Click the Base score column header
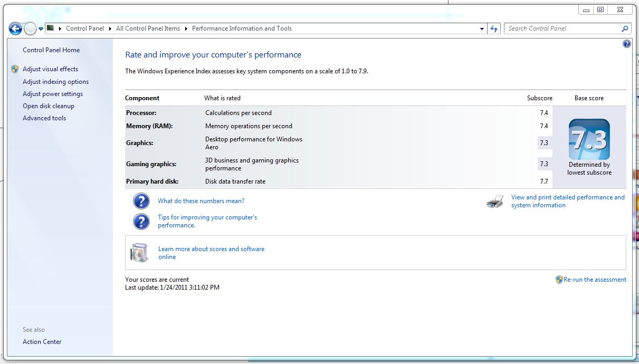This screenshot has height=364, width=639. pyautogui.click(x=589, y=98)
